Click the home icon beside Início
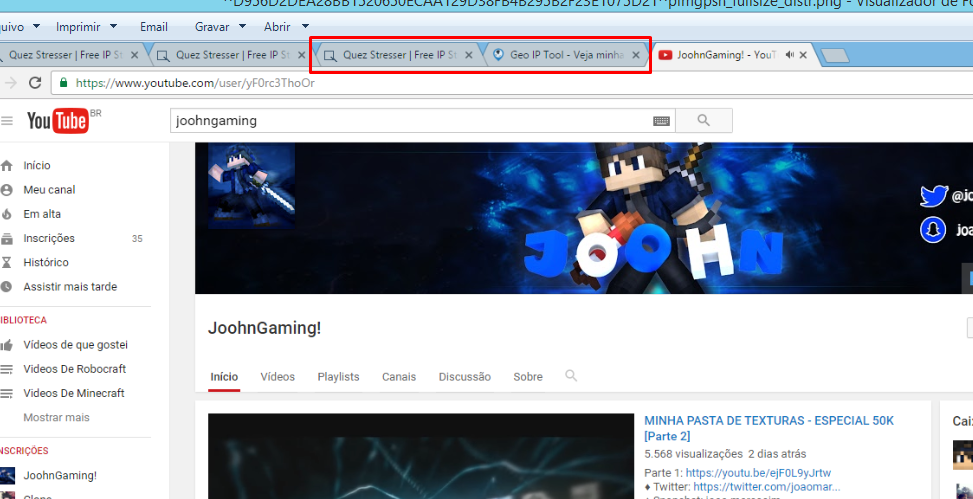 (7, 165)
